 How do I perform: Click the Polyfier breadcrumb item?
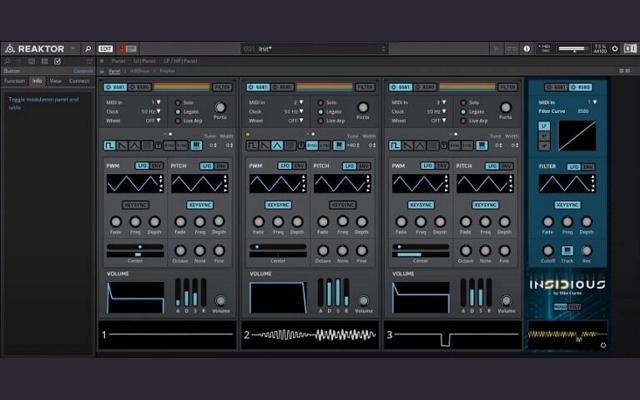click(167, 71)
